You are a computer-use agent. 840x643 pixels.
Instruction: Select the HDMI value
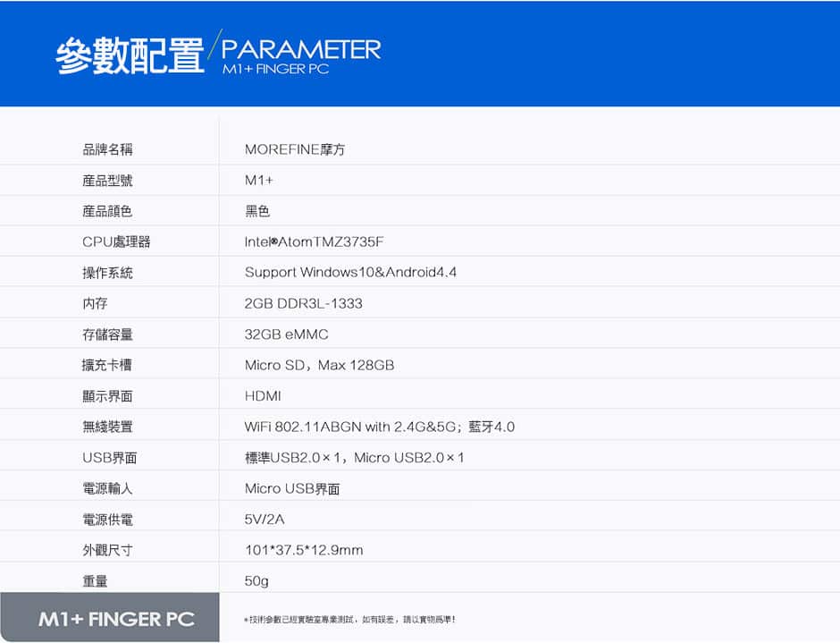(x=263, y=396)
